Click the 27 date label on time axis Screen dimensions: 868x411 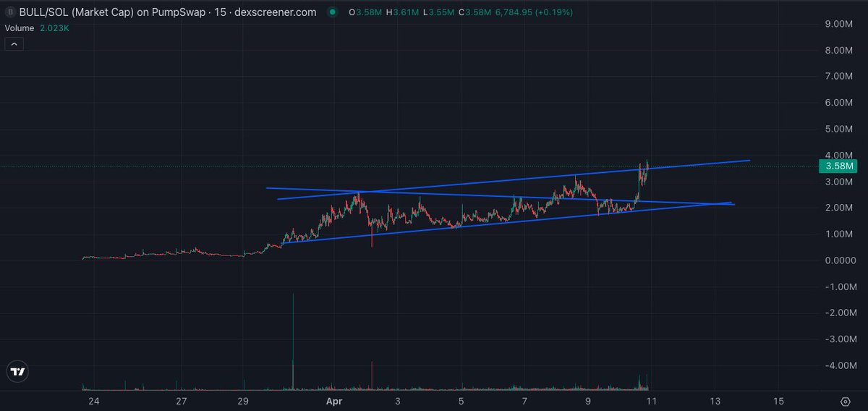coord(182,402)
